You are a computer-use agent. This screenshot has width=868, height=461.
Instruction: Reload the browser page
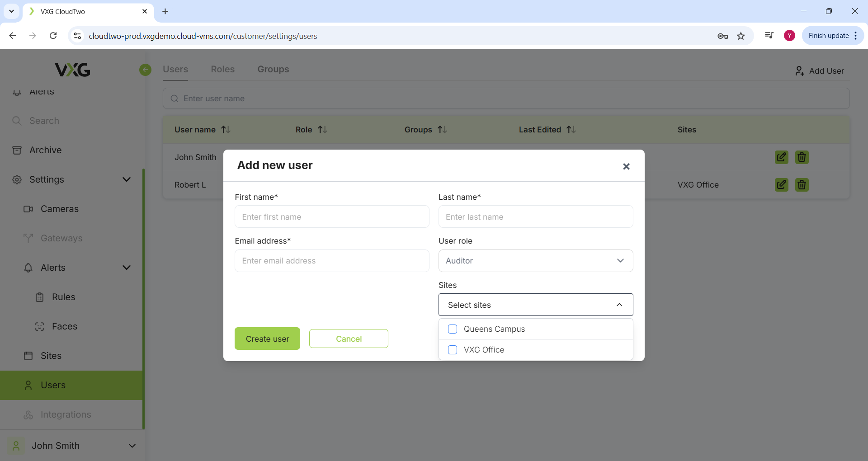coord(53,36)
